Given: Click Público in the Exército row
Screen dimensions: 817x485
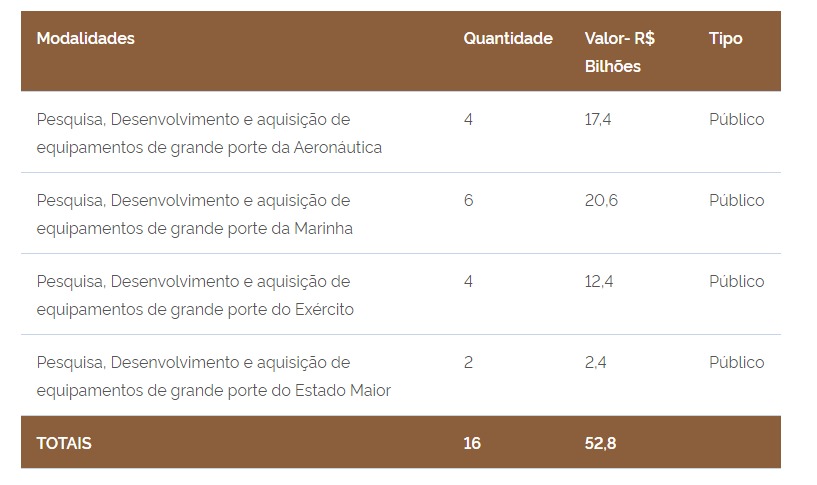Looking at the screenshot, I should (x=736, y=282).
